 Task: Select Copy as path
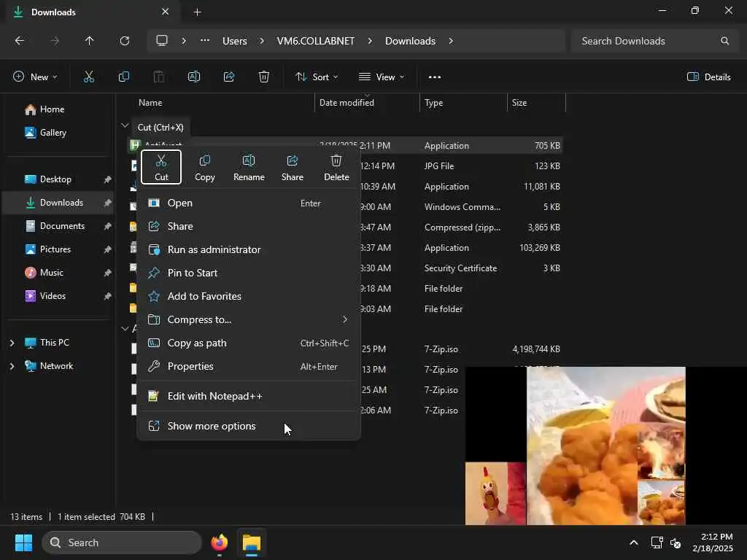point(249,343)
